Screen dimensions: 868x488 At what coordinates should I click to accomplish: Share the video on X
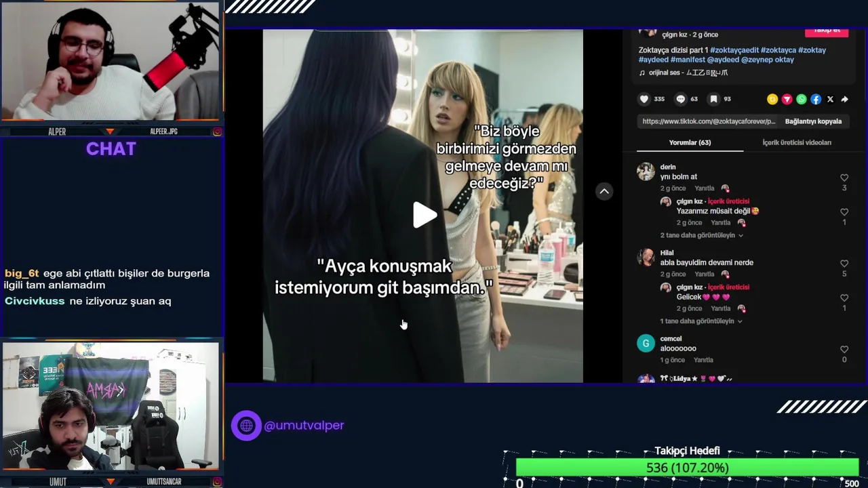click(830, 99)
